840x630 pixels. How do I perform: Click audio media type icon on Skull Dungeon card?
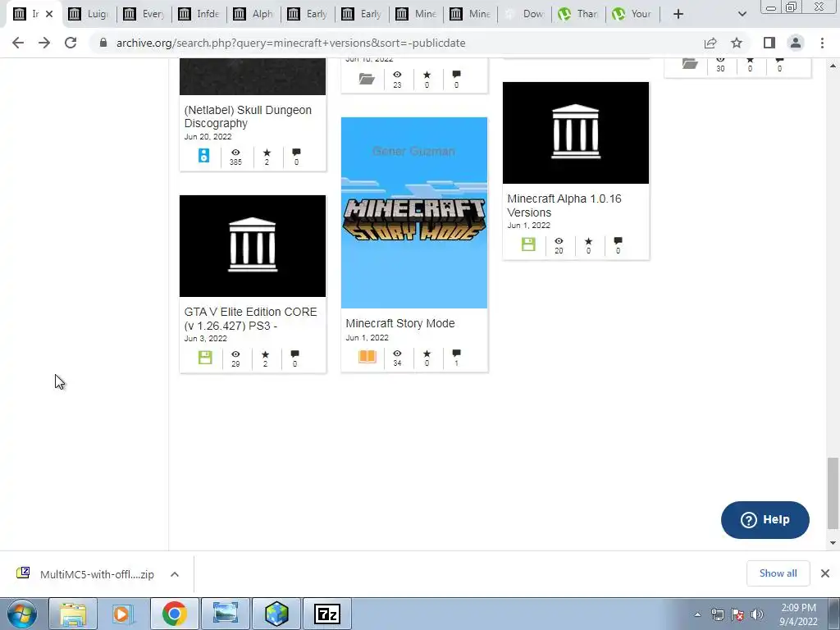click(x=203, y=155)
